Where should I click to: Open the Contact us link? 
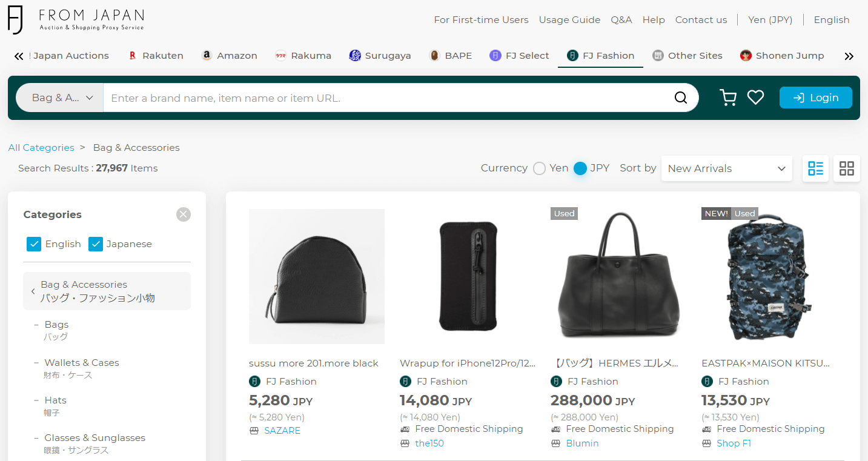(701, 20)
